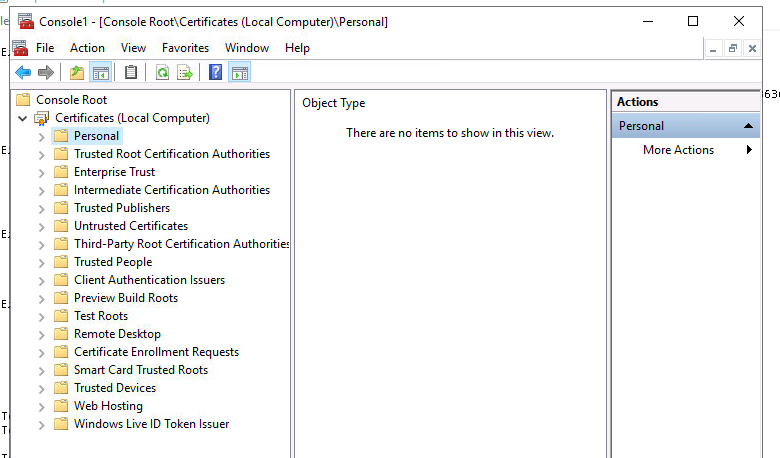The height and width of the screenshot is (458, 780).
Task: Select Certificate Enrollment Requests label
Action: (156, 352)
